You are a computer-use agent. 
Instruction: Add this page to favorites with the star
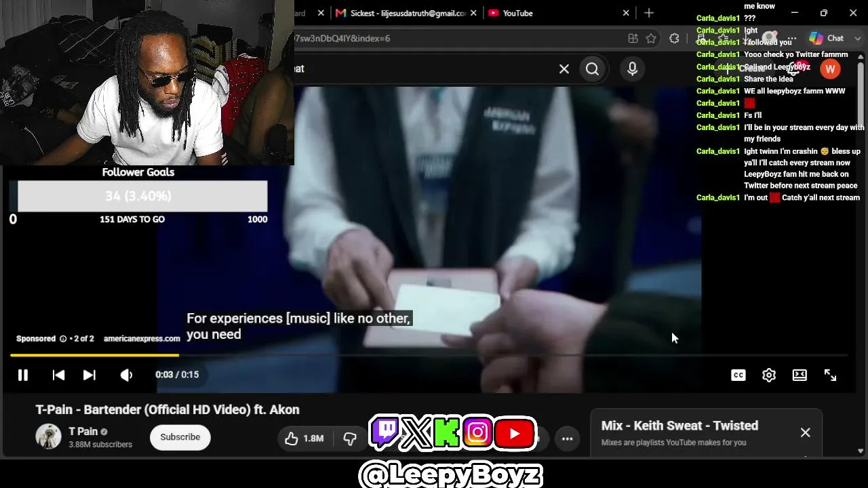[651, 39]
